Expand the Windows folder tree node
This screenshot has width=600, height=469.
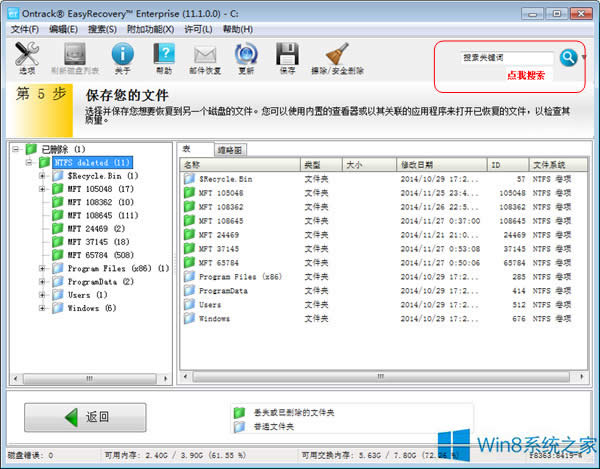(x=43, y=308)
